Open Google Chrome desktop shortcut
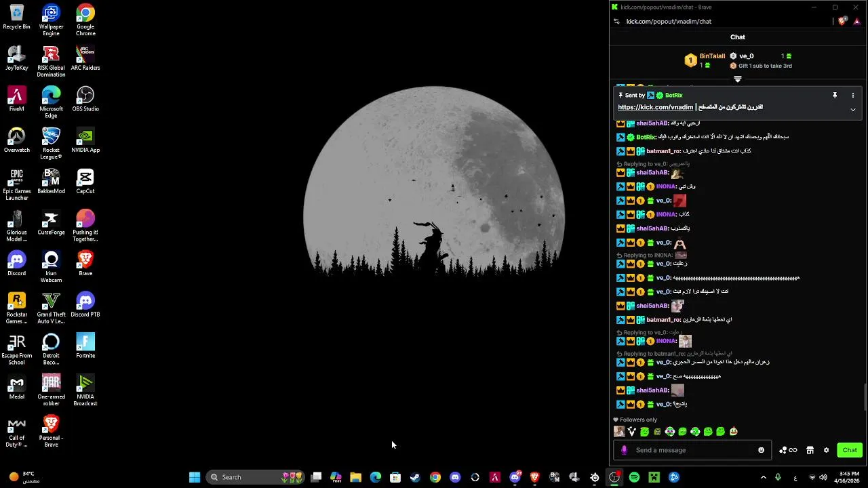The image size is (868, 488). 85,20
